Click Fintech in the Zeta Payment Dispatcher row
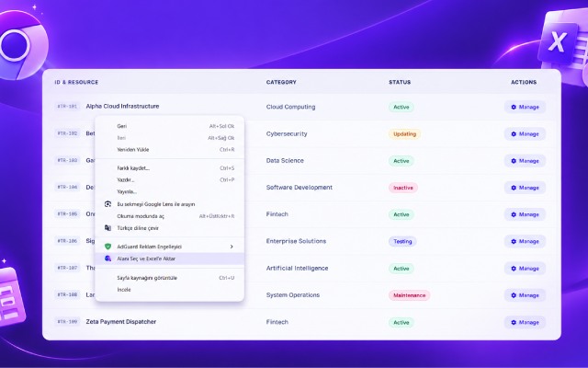The image size is (588, 368). point(277,322)
